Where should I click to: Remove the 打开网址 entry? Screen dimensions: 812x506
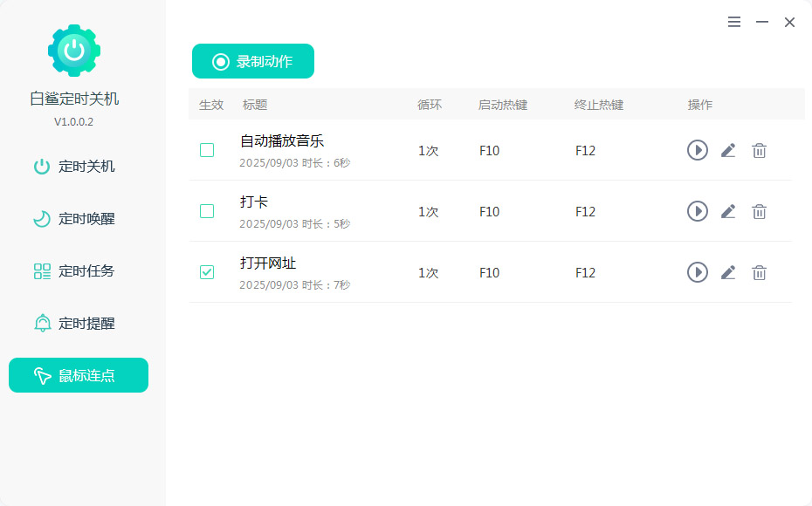click(x=760, y=272)
